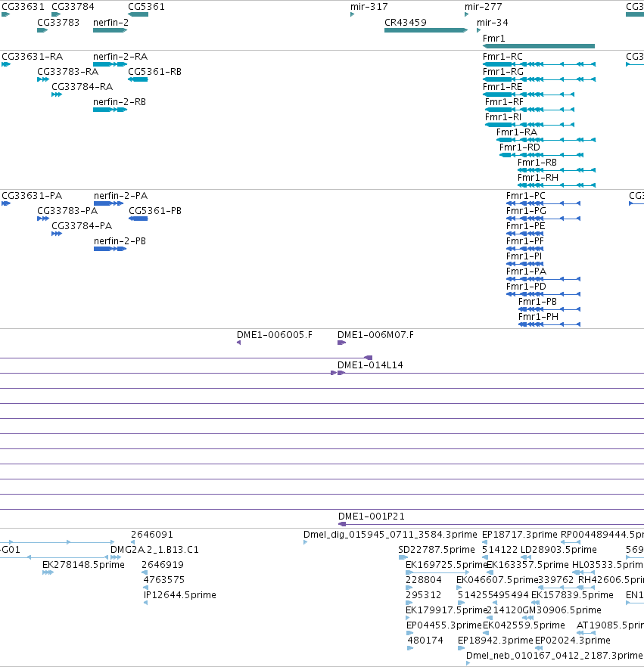Select the Fmr1-RI transcript label
Viewport: 644px width, 667px height.
[x=503, y=117]
